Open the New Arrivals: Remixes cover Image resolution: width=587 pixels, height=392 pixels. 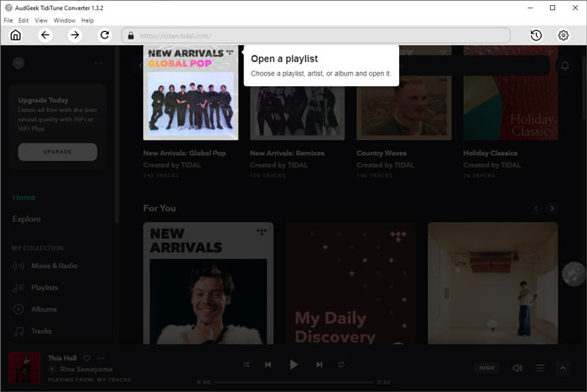pos(297,113)
